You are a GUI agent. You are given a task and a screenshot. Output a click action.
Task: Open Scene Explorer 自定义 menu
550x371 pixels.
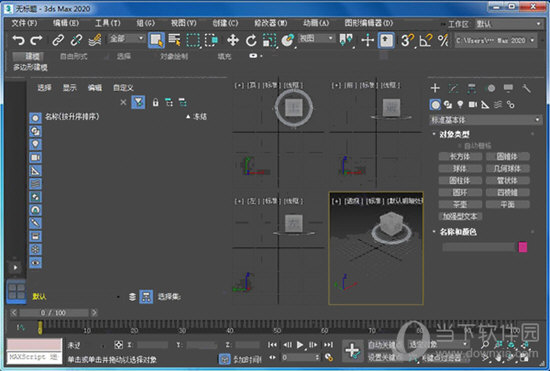pyautogui.click(x=123, y=88)
